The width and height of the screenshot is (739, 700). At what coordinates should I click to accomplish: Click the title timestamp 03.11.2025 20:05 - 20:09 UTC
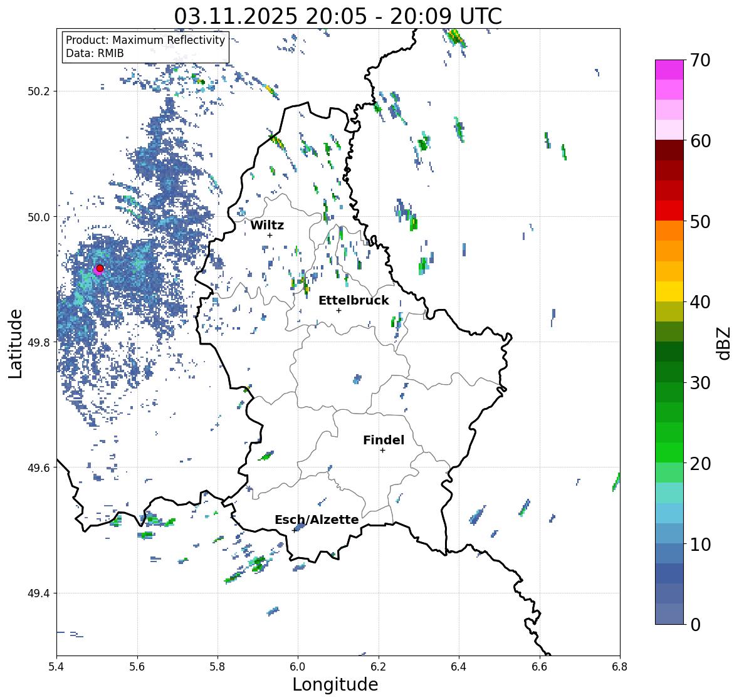(x=338, y=16)
